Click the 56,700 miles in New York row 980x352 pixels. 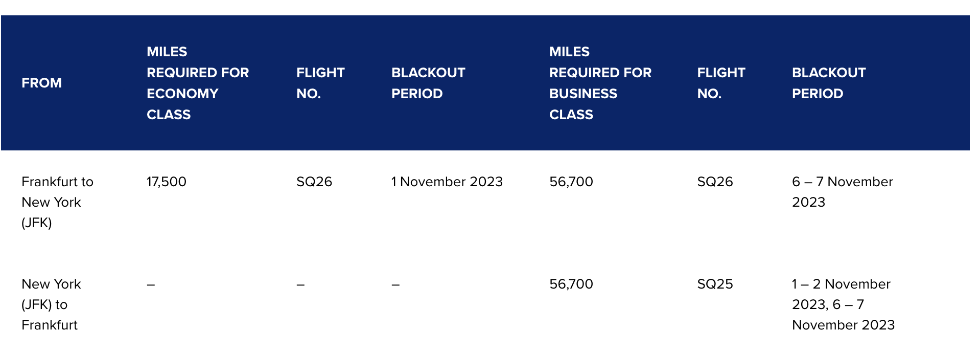coord(571,284)
